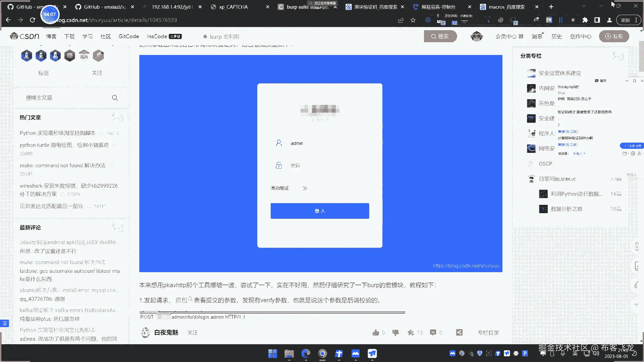Click the 发布 publish button
The image size is (644, 362).
point(614,36)
